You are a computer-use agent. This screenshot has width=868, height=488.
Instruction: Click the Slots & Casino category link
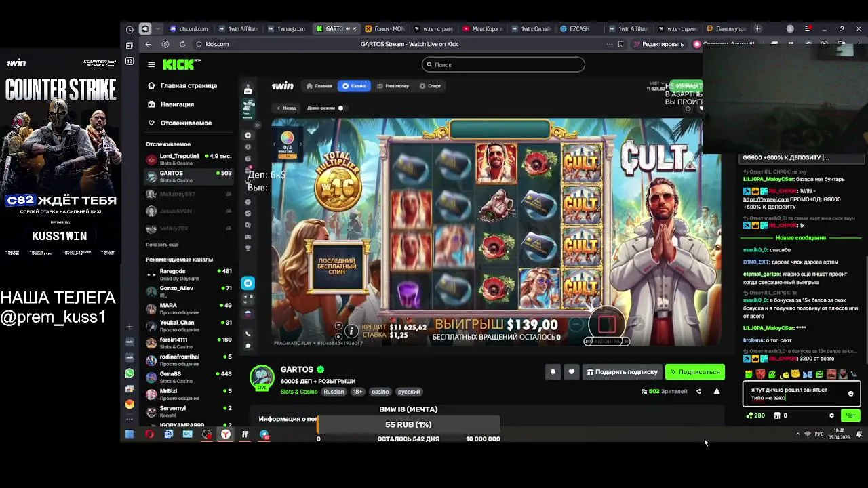coord(299,392)
